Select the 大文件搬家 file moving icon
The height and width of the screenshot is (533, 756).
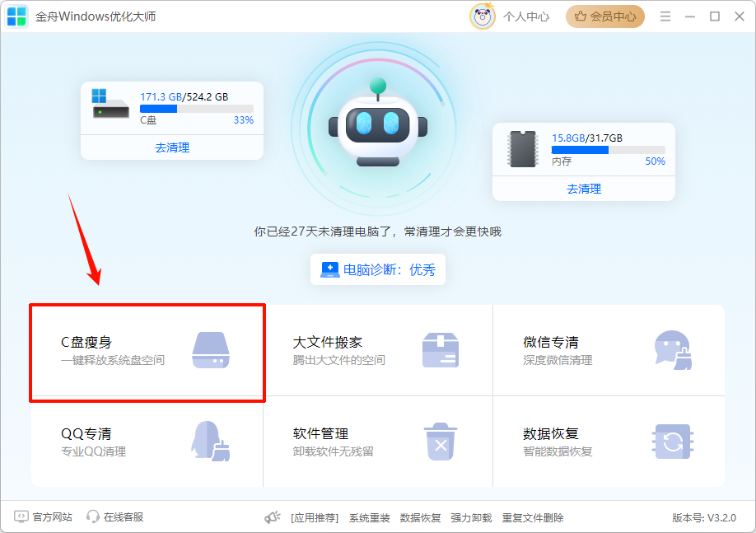tap(441, 349)
